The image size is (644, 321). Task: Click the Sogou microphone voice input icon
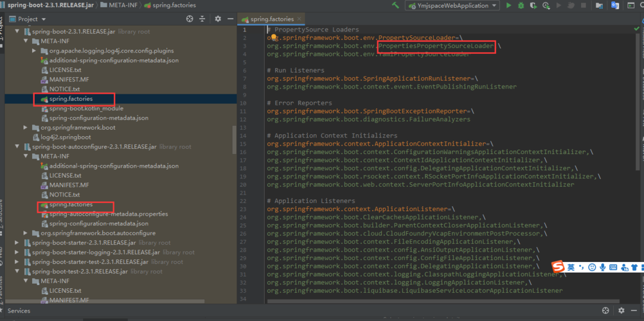[x=602, y=267]
